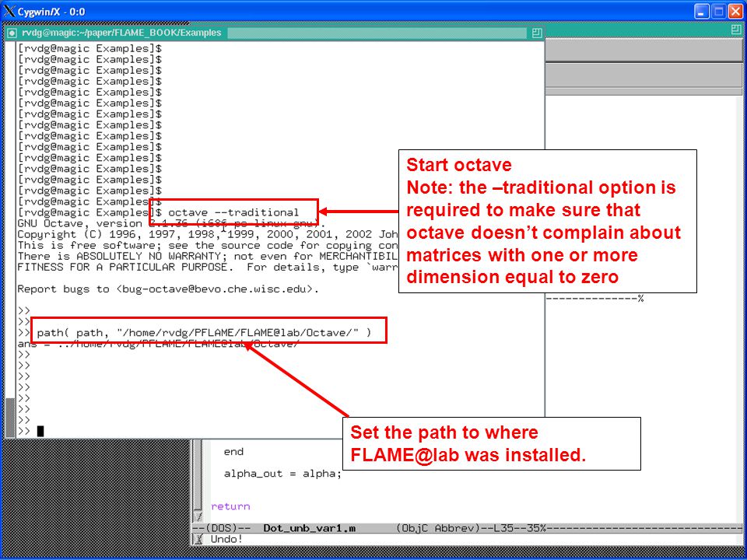Click the 'octave --traditional' command text
The height and width of the screenshot is (560, 747).
click(233, 212)
